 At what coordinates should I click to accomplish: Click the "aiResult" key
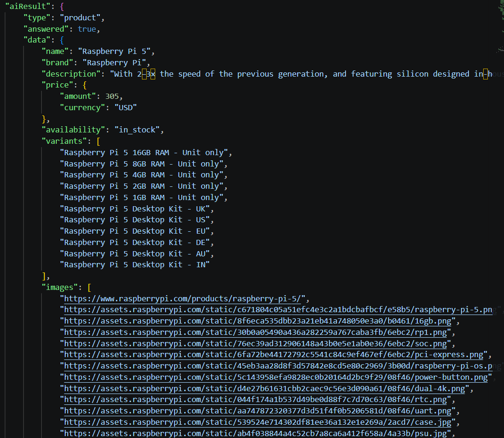(x=27, y=7)
